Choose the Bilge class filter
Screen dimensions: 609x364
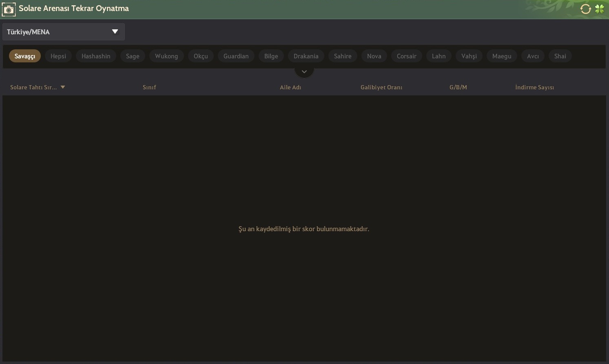tap(271, 56)
